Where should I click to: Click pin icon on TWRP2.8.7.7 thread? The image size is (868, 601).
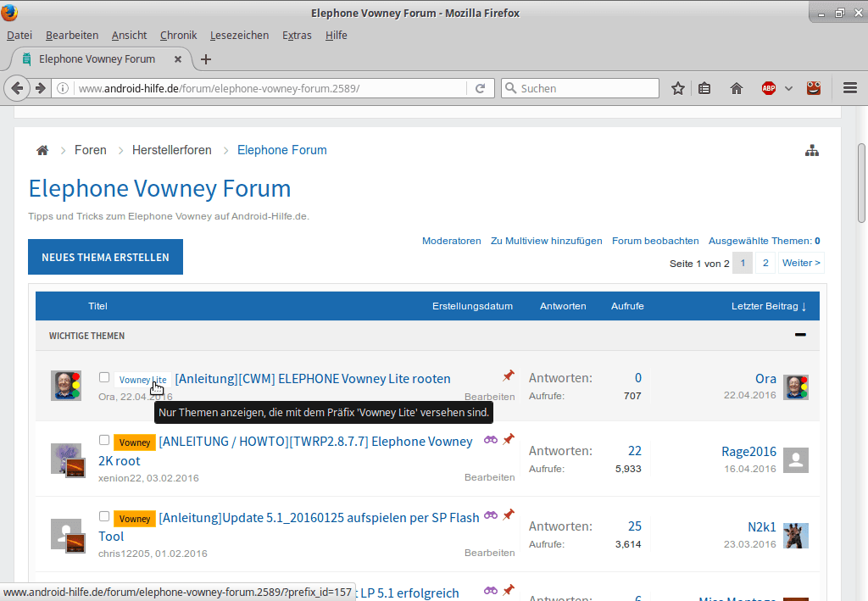[509, 439]
